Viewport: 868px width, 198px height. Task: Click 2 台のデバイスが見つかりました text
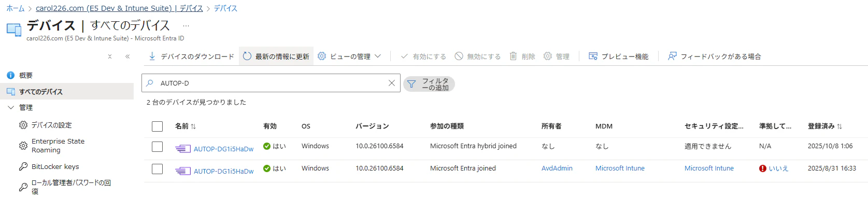coord(196,102)
